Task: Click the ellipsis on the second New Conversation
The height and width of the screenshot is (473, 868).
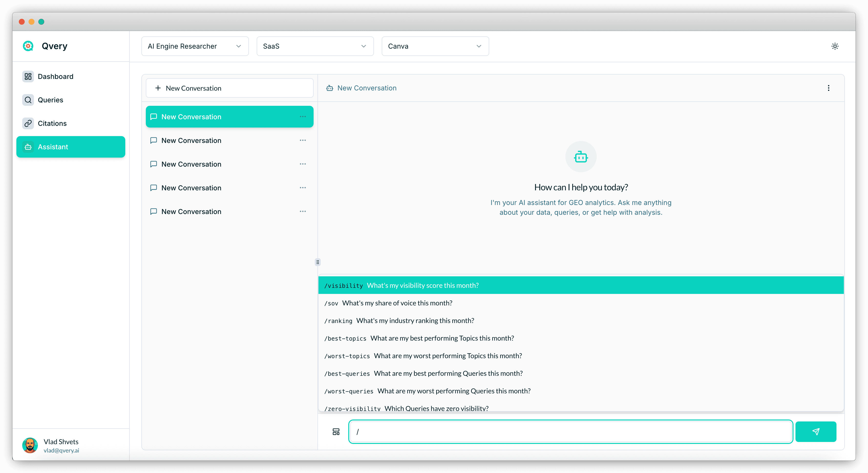Action: [x=303, y=140]
